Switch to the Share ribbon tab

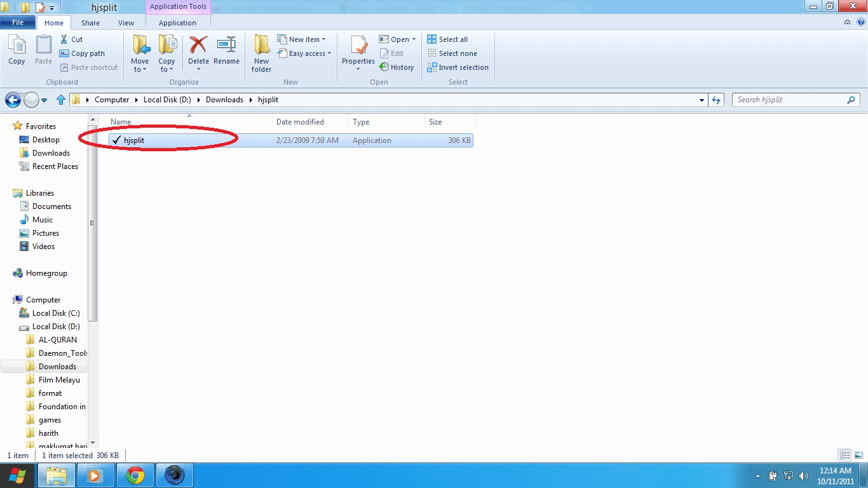pyautogui.click(x=90, y=23)
